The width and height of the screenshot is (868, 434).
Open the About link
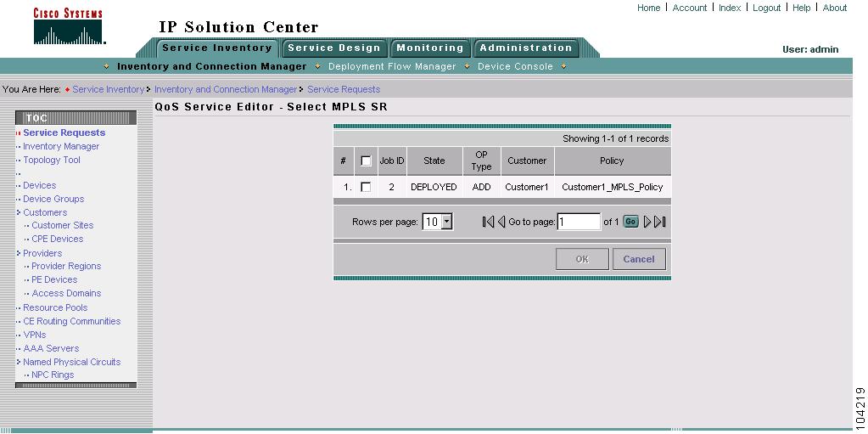[x=835, y=8]
